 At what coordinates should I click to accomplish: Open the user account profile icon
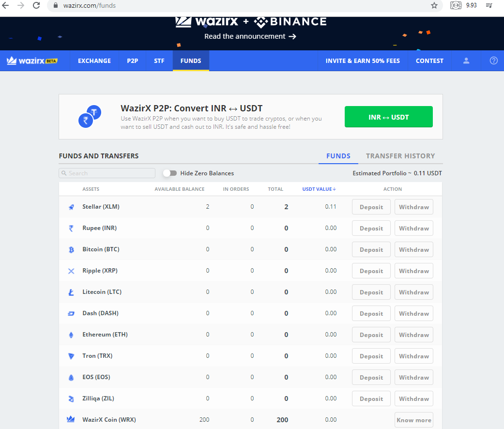coord(466,61)
